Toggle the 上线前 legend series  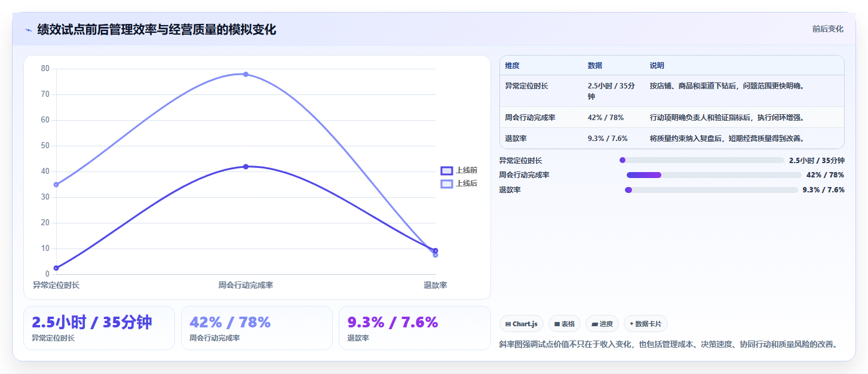click(x=459, y=170)
